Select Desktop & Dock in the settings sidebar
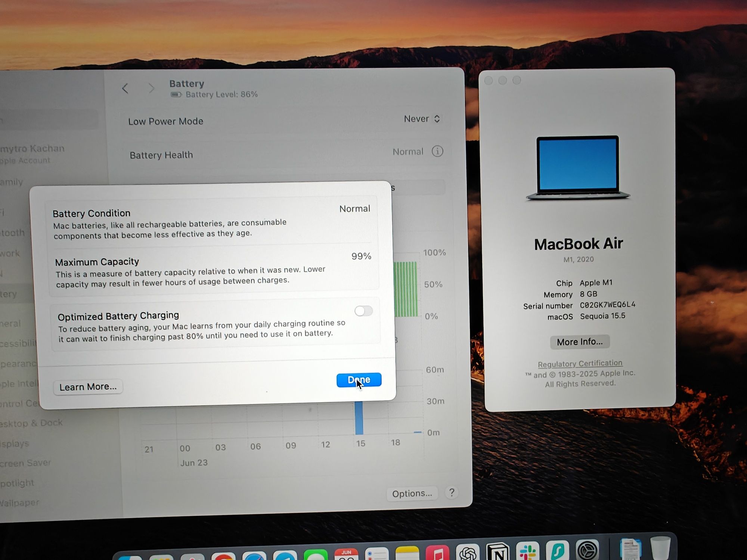The height and width of the screenshot is (560, 747). click(31, 423)
